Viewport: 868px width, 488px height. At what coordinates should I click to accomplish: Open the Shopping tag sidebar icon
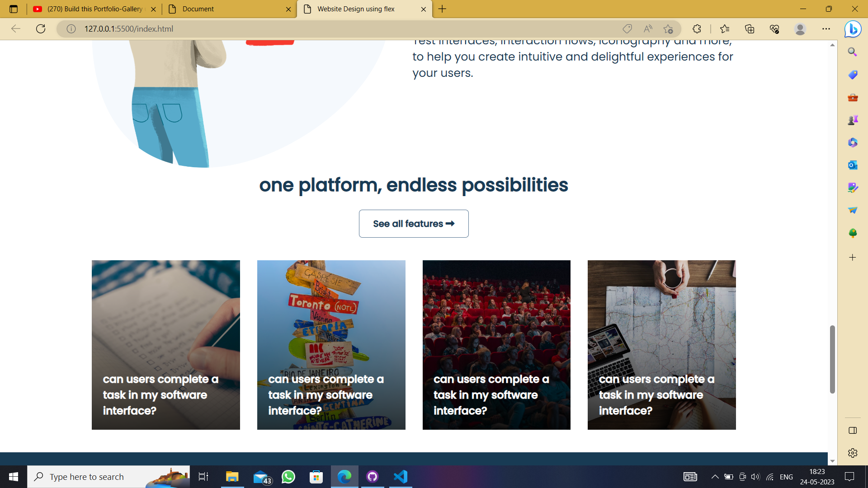point(853,75)
